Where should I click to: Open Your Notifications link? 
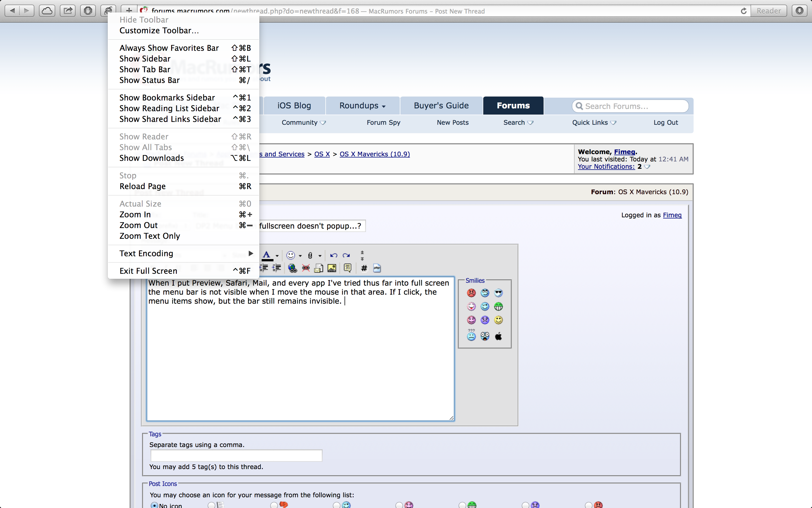pyautogui.click(x=606, y=167)
